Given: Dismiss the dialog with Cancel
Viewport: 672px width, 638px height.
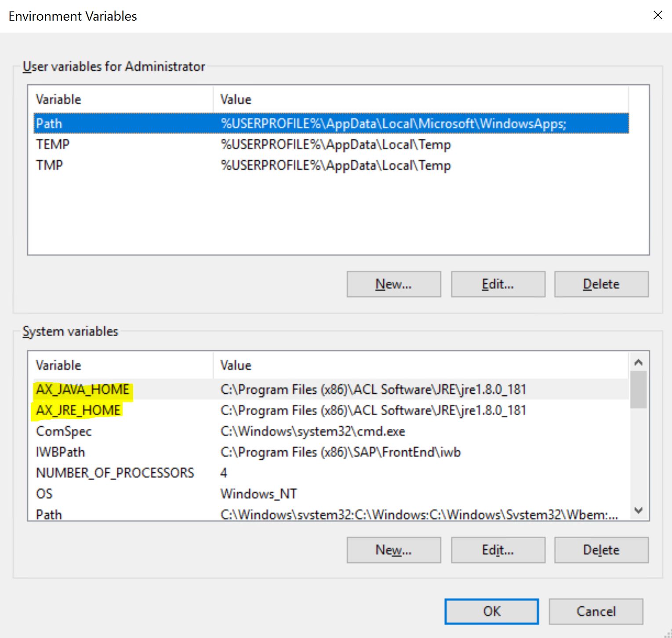Looking at the screenshot, I should pos(596,611).
